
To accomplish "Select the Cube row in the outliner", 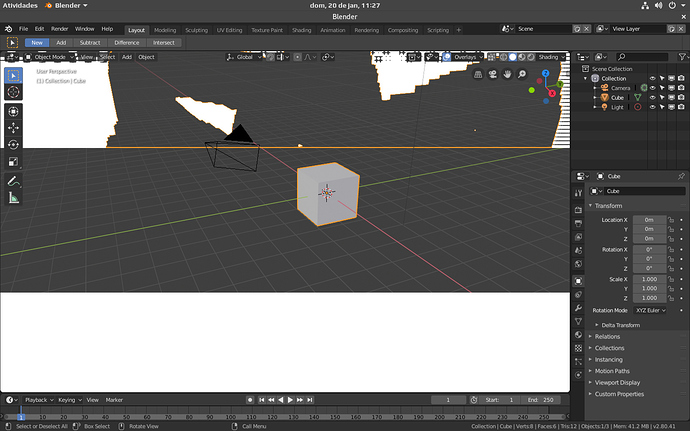I will click(617, 98).
